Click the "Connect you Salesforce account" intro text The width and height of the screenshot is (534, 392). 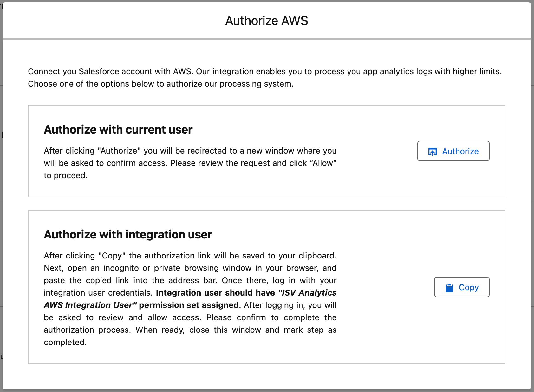point(265,77)
